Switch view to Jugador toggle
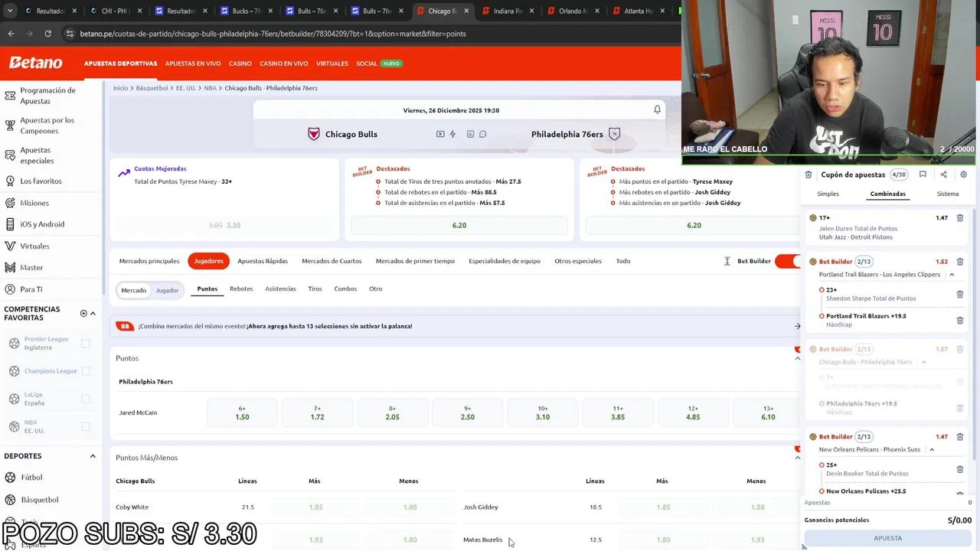 pos(167,290)
